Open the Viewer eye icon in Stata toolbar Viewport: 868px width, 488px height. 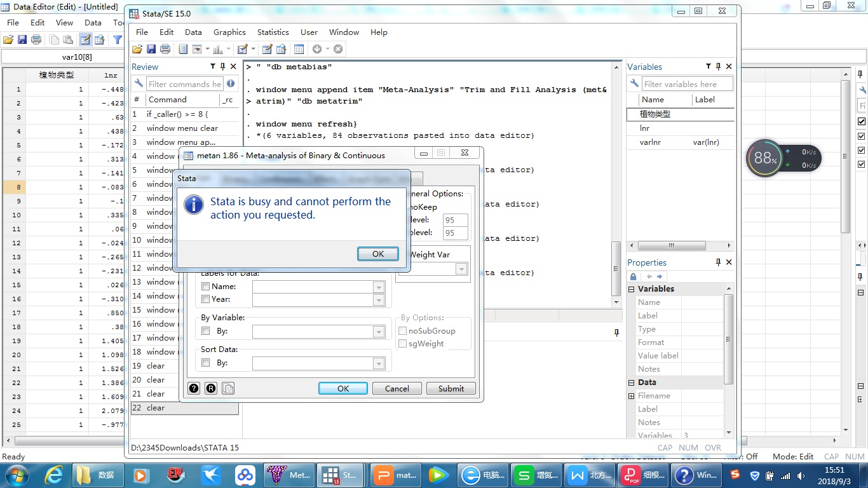click(x=197, y=49)
